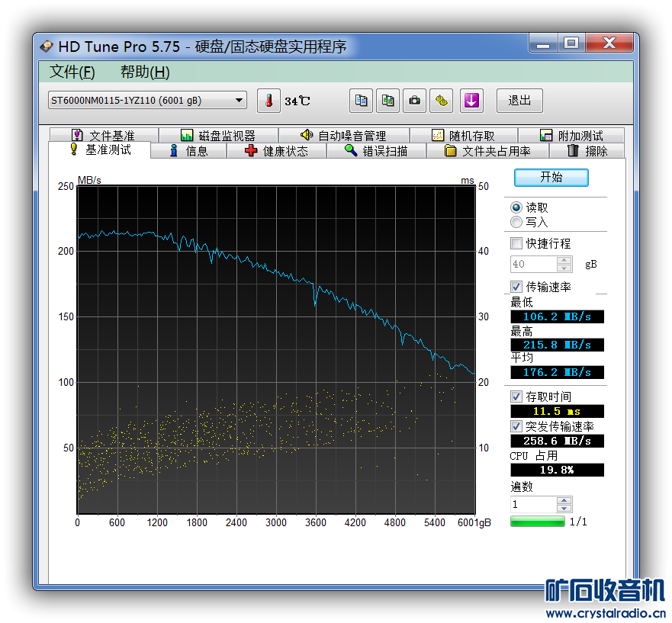
Task: Increase the 遍数 pass count with up arrow
Action: pyautogui.click(x=564, y=500)
